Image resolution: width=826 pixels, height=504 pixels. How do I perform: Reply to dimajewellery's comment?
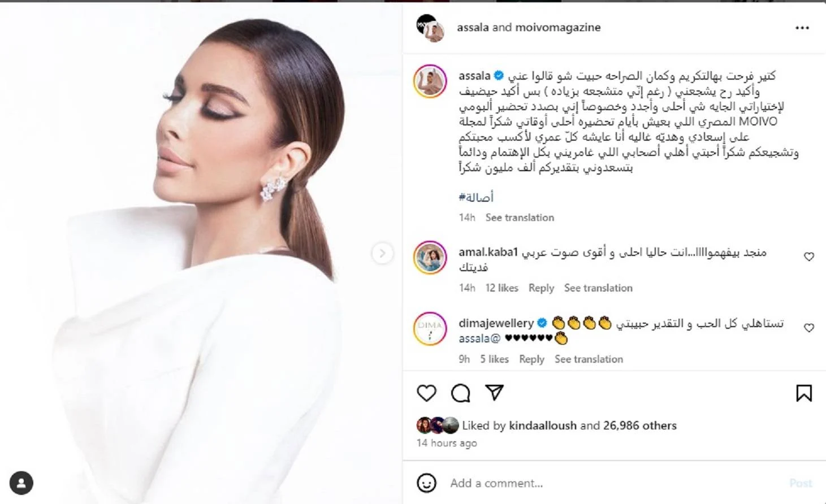pyautogui.click(x=531, y=359)
